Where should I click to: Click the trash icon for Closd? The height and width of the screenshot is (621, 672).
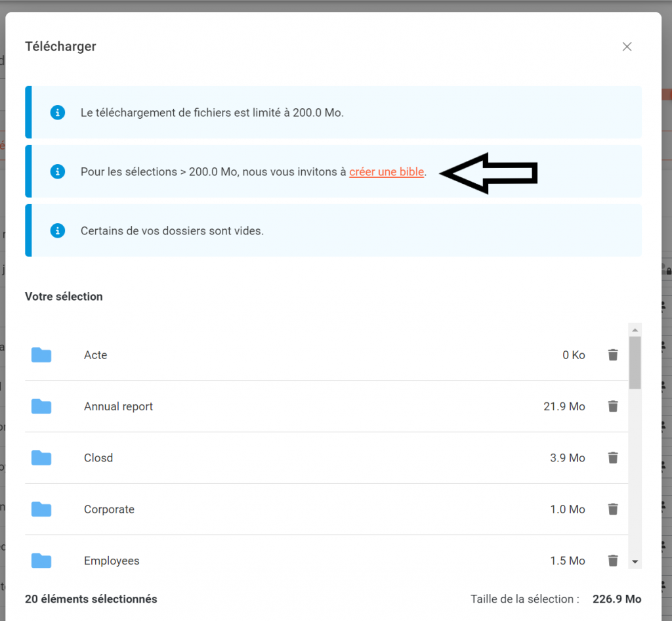pyautogui.click(x=613, y=458)
